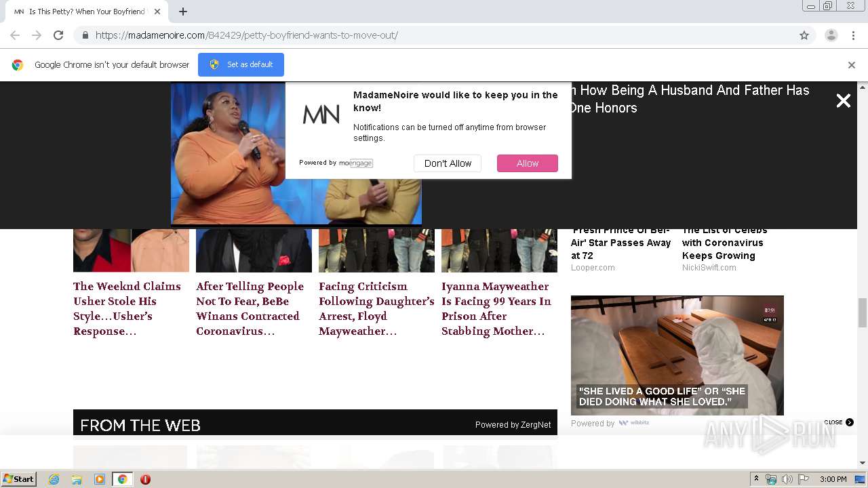Open The Weeknd Claims Usher Stole His Style article

pos(127,308)
